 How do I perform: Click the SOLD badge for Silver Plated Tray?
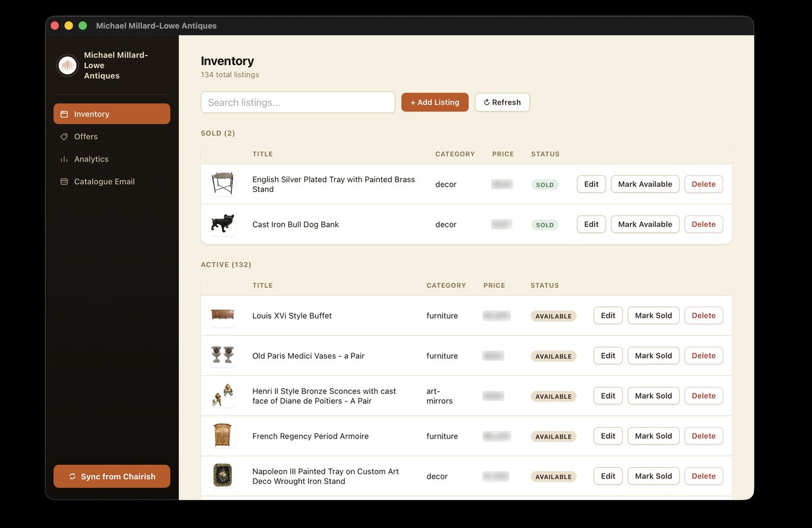545,185
